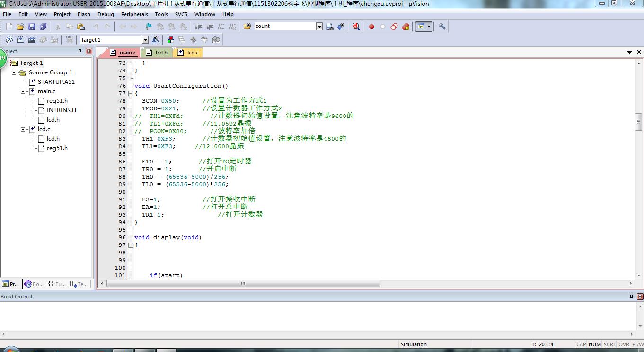Open the project window view dropdown arrow
Image resolution: width=644 pixels, height=352 pixels.
pos(429,27)
